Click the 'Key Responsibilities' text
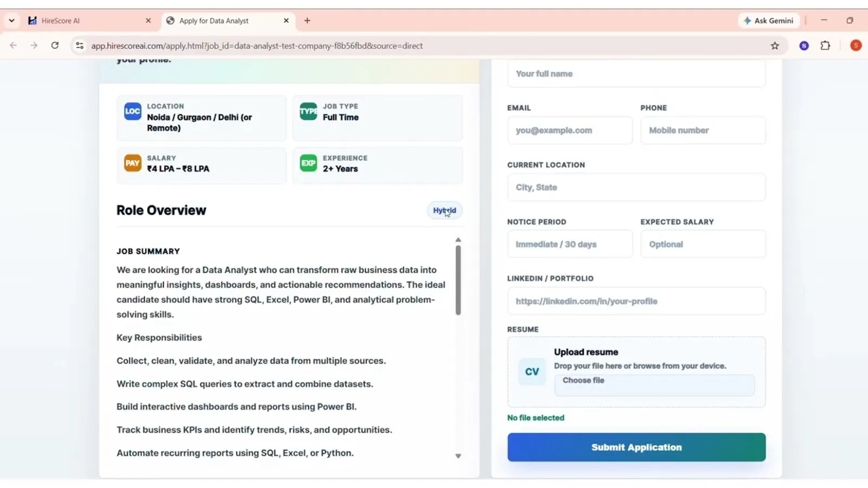Viewport: 868px width, 488px height. [159, 337]
